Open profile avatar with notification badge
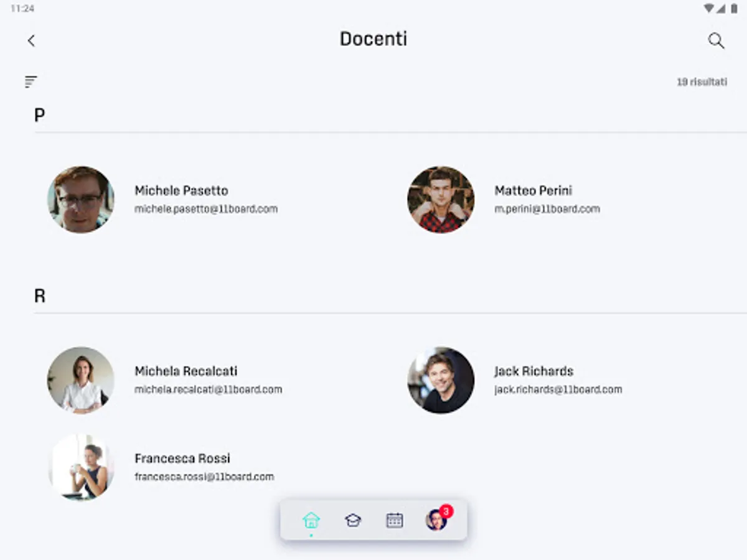 tap(438, 518)
